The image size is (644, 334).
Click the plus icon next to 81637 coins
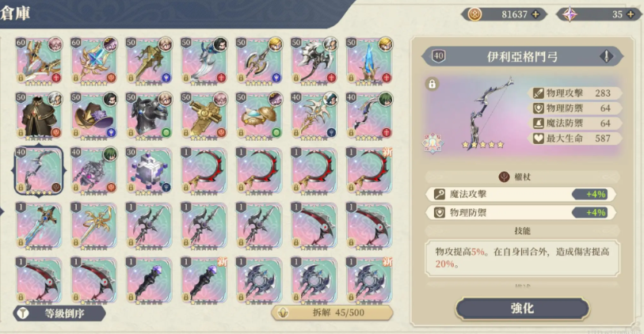[535, 14]
